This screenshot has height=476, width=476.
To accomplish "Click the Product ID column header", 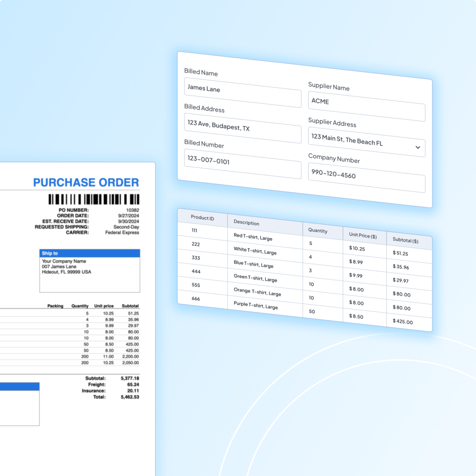I will coord(203,218).
